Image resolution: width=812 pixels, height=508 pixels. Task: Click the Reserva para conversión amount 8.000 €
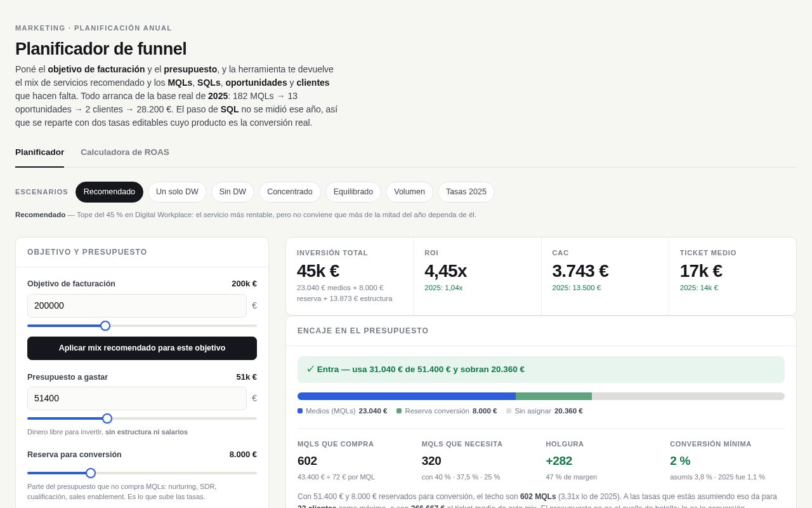(x=243, y=455)
